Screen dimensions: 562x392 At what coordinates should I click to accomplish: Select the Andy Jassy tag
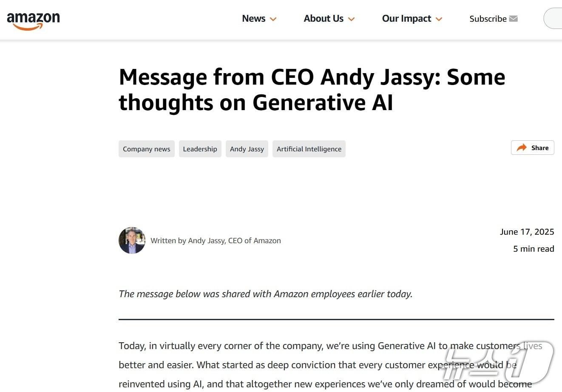coord(247,149)
